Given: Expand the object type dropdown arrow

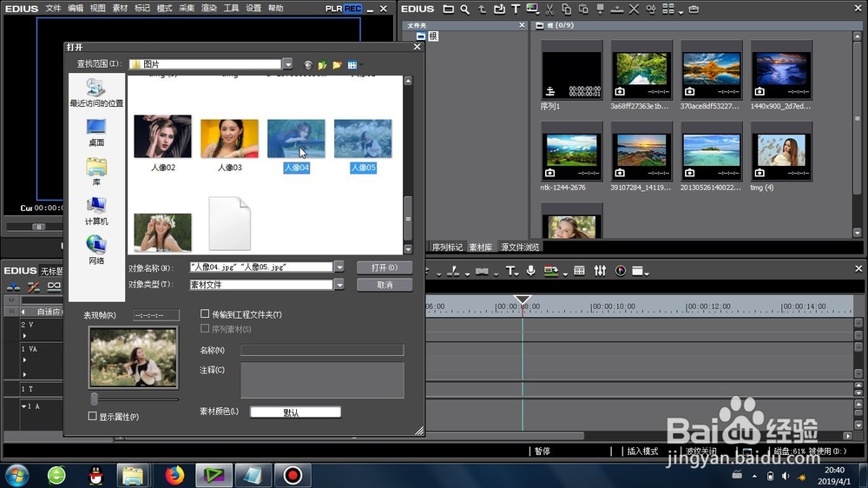Looking at the screenshot, I should (x=339, y=285).
